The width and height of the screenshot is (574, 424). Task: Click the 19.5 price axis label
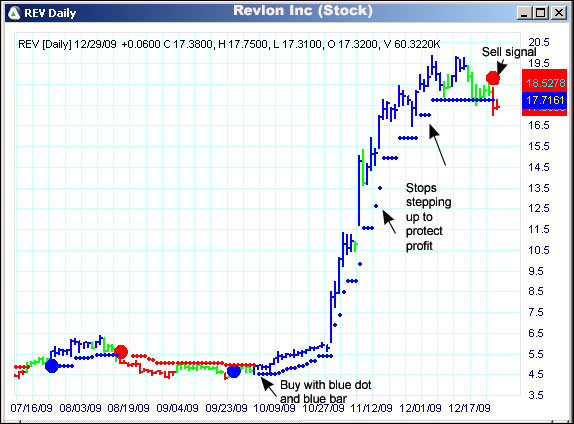[538, 63]
